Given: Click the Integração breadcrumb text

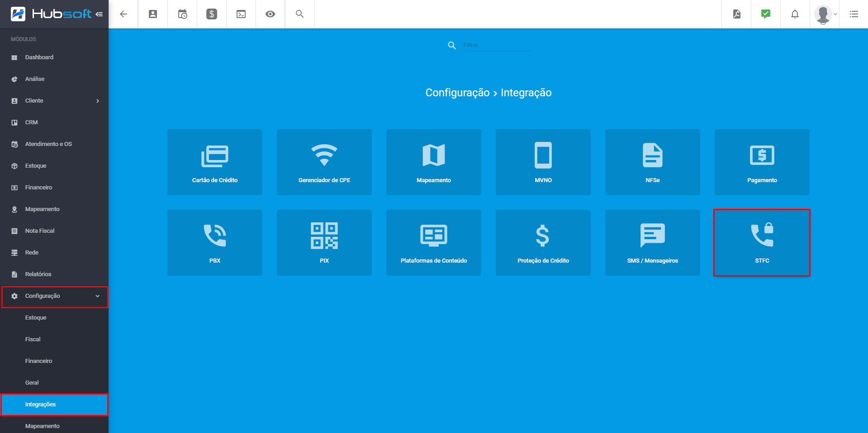Looking at the screenshot, I should [x=526, y=93].
